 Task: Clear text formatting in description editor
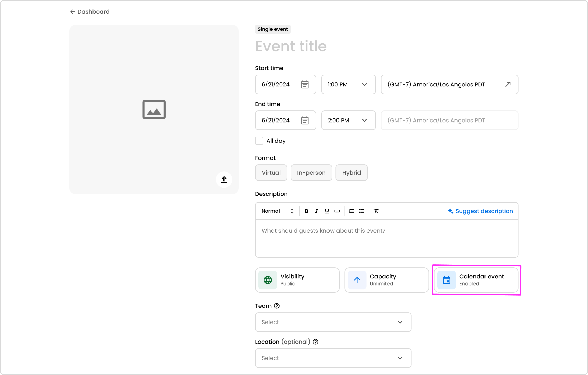click(x=376, y=211)
